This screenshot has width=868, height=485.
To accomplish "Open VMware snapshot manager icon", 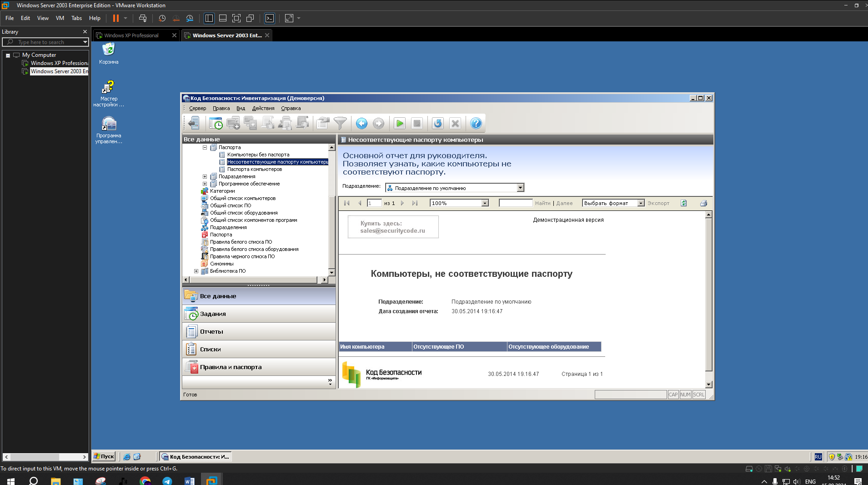I will [190, 18].
